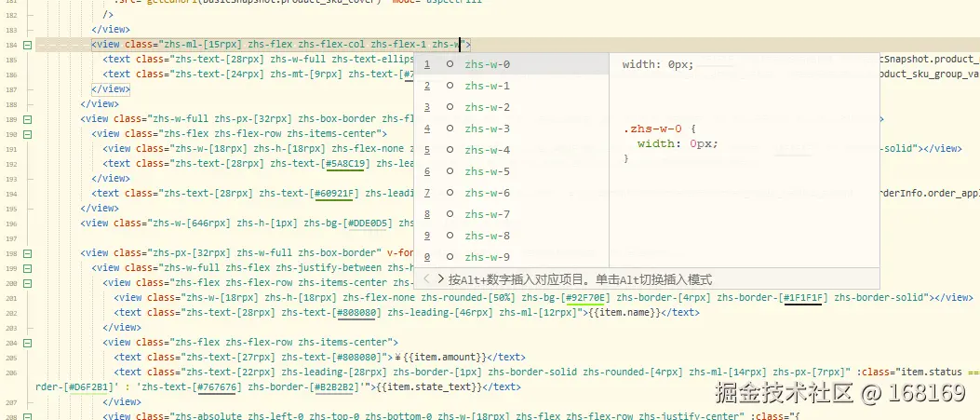Click the #5A8C19 color value on line 192

[x=345, y=163]
